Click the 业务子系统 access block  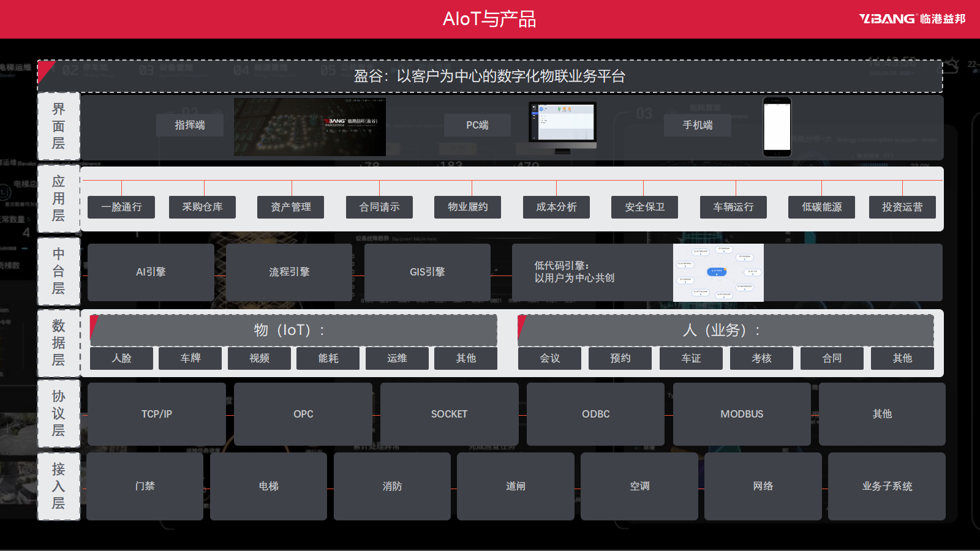886,487
